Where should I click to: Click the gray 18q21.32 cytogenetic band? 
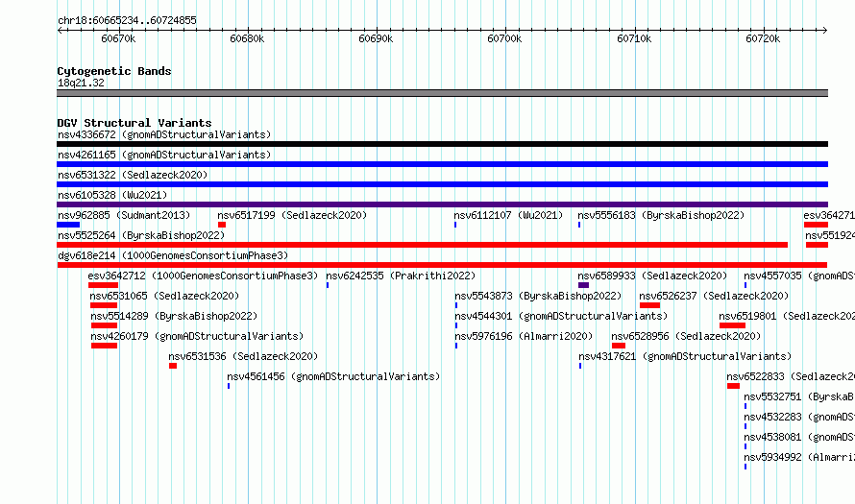(442, 93)
